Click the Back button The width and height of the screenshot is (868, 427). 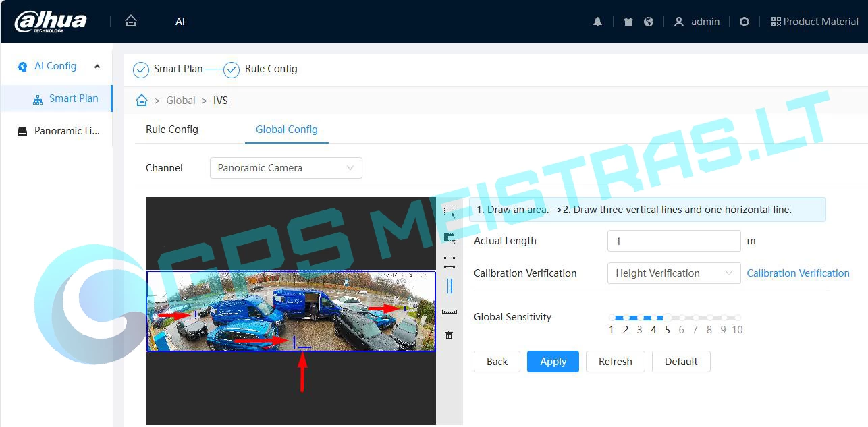(x=497, y=362)
